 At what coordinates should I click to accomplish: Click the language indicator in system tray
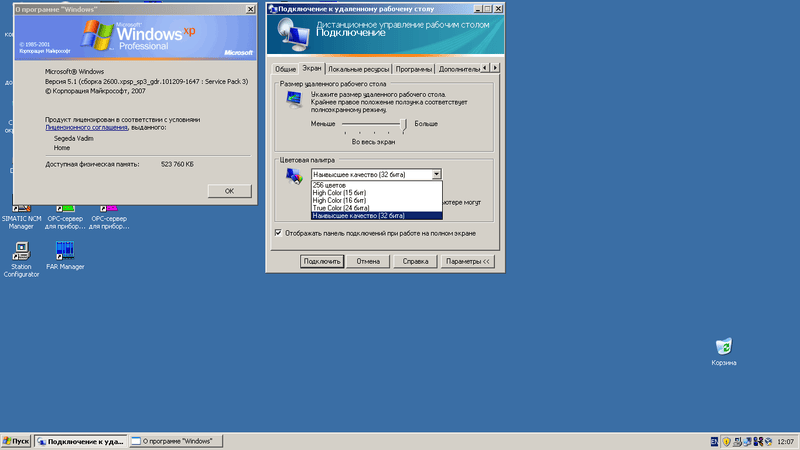coord(713,441)
